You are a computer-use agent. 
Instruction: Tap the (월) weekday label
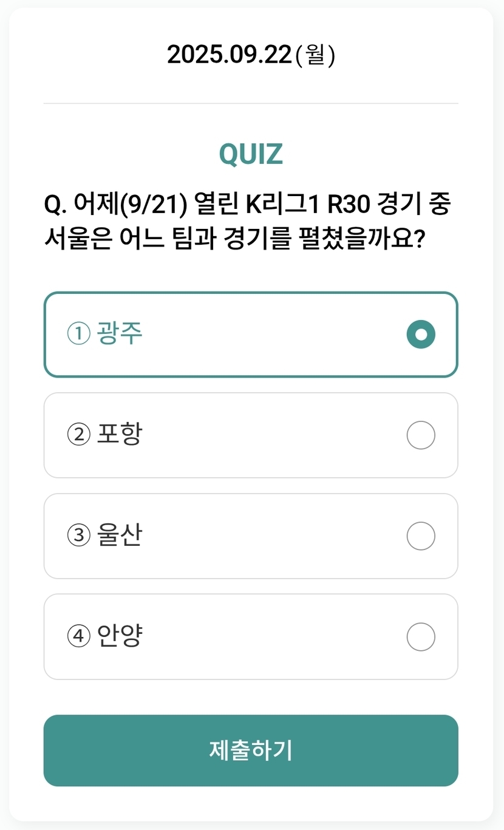pos(315,55)
